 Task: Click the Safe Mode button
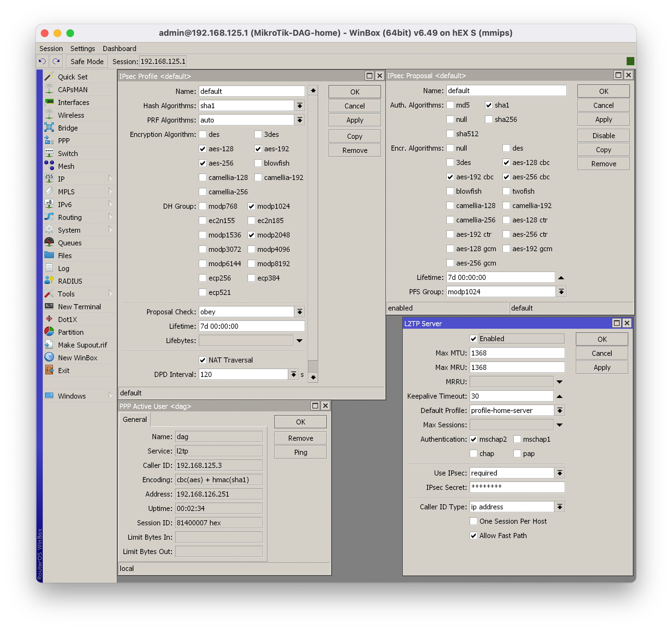(x=87, y=62)
